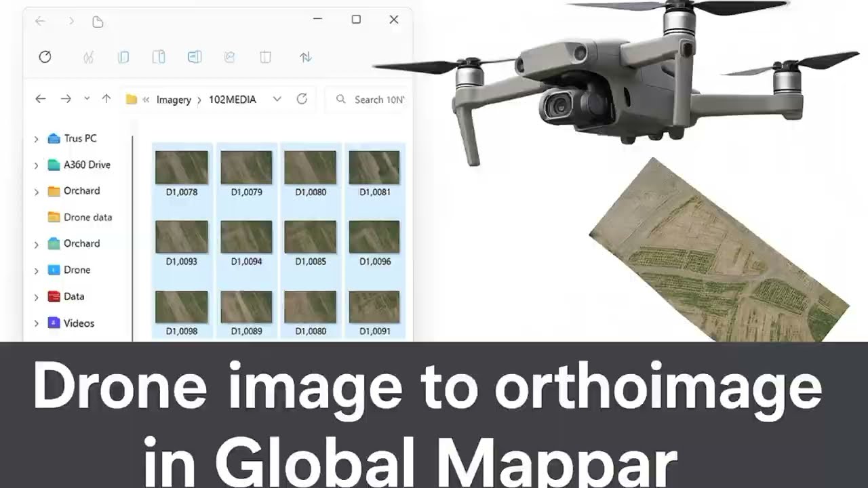Open recent locations chevron
Screen dimensions: 868x488
87,98
